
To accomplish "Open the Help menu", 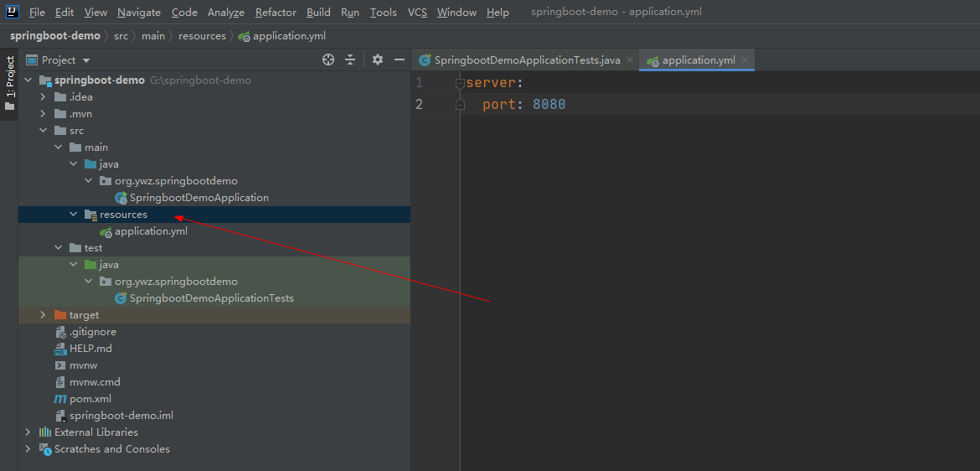I will (498, 13).
